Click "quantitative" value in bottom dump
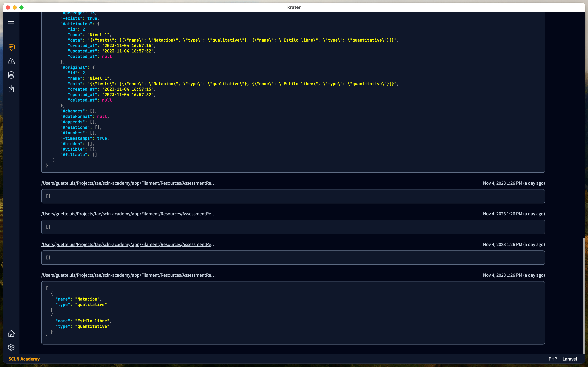Screen dimensions: 588x367 tap(92, 326)
